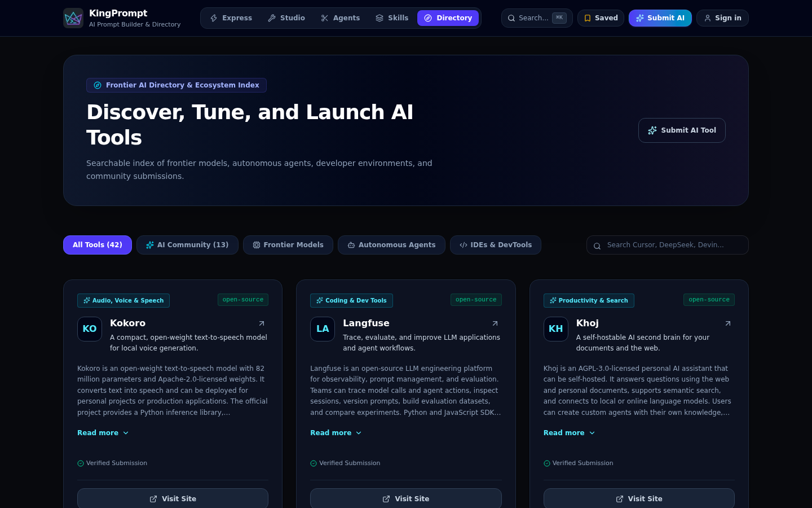812x508 pixels.
Task: Open Kokoro's external link arrow icon
Action: click(x=262, y=323)
